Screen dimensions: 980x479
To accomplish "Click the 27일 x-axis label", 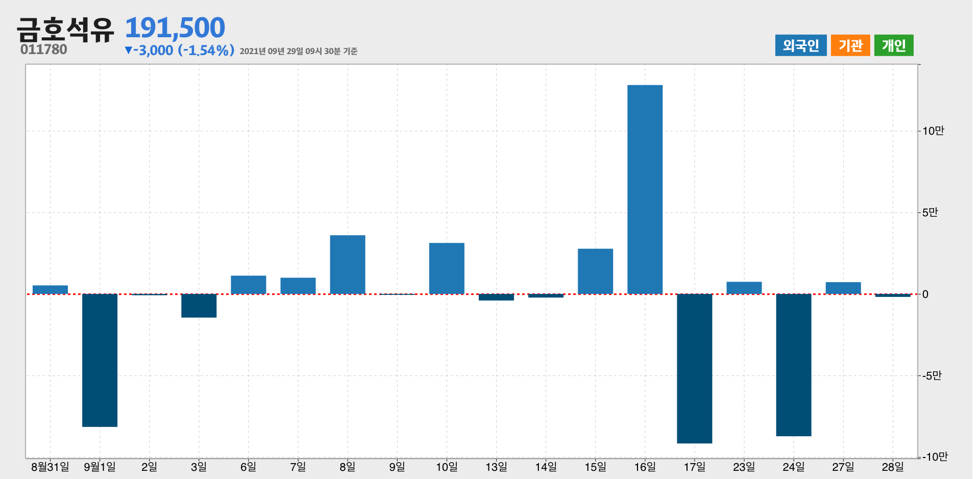I will (843, 467).
